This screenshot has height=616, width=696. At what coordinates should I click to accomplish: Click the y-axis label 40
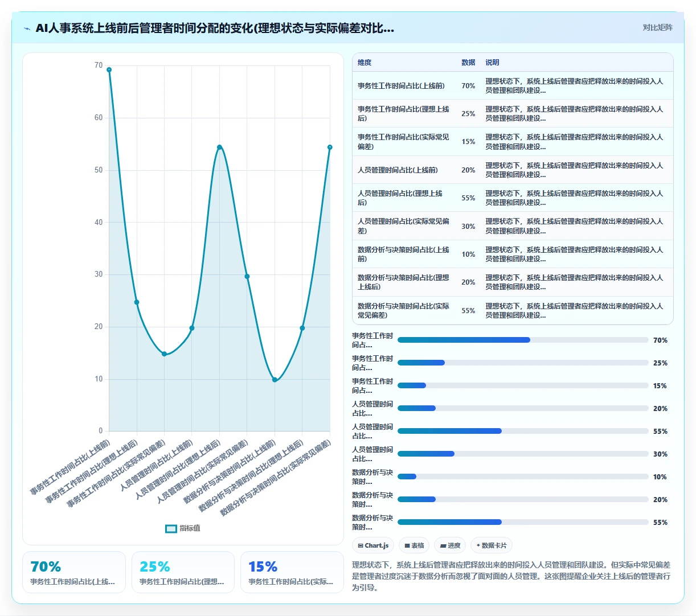(x=99, y=223)
